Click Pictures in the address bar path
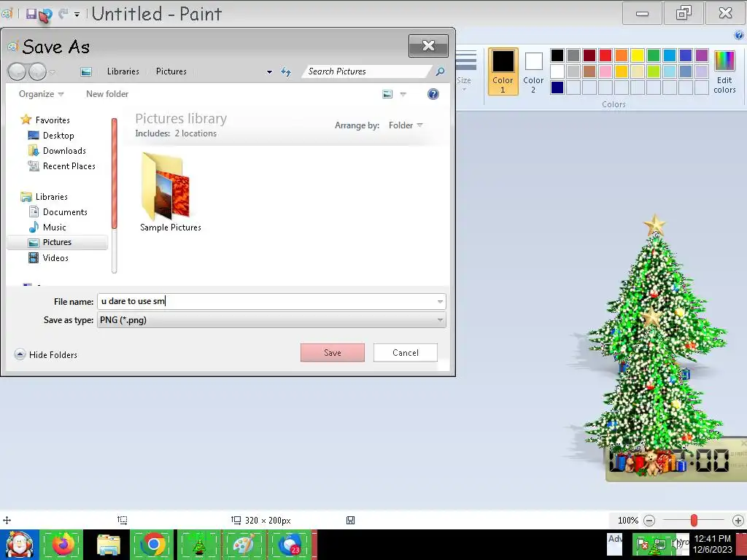747x560 pixels. pos(171,71)
